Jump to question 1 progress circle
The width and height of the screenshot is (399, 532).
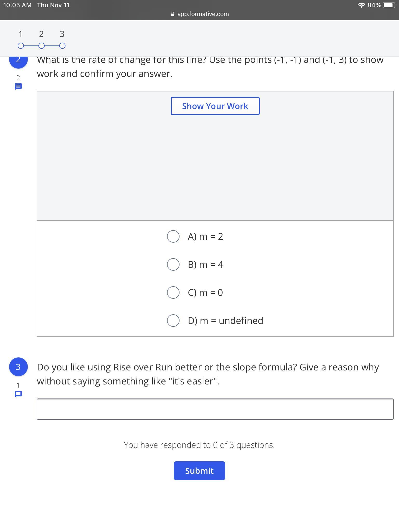click(21, 46)
